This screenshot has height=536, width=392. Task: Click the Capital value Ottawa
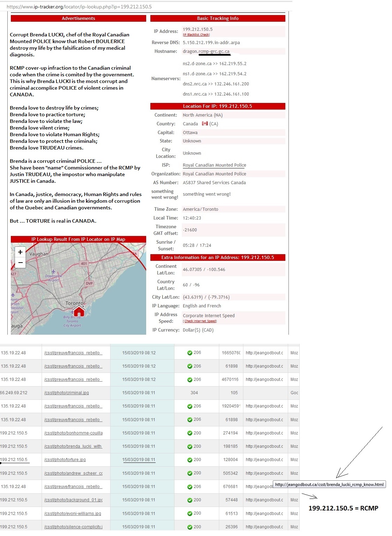[x=190, y=133]
